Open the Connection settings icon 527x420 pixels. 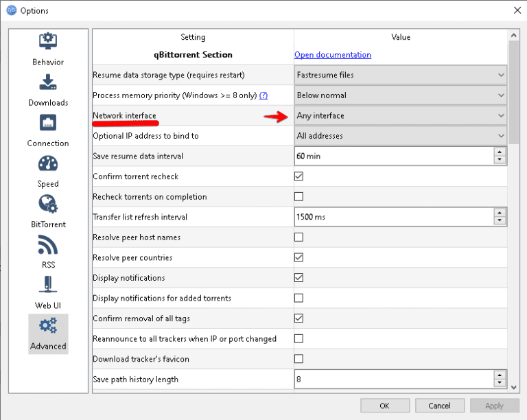tap(48, 123)
